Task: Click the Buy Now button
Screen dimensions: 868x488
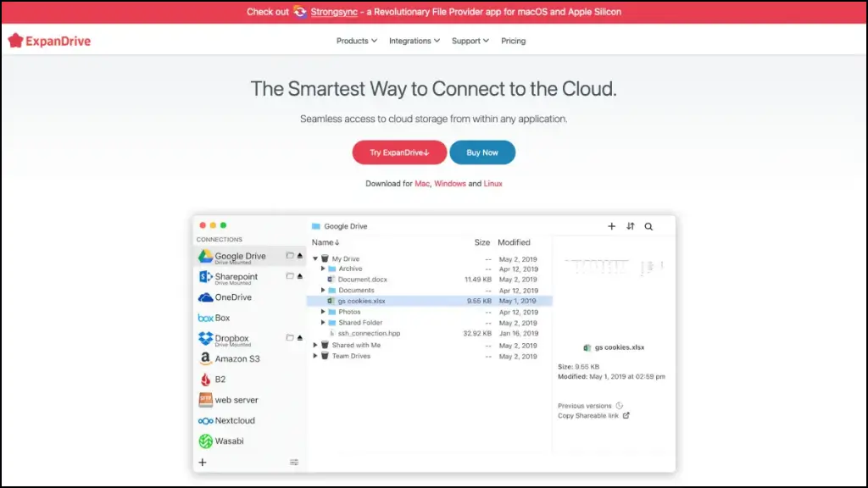Action: [482, 152]
